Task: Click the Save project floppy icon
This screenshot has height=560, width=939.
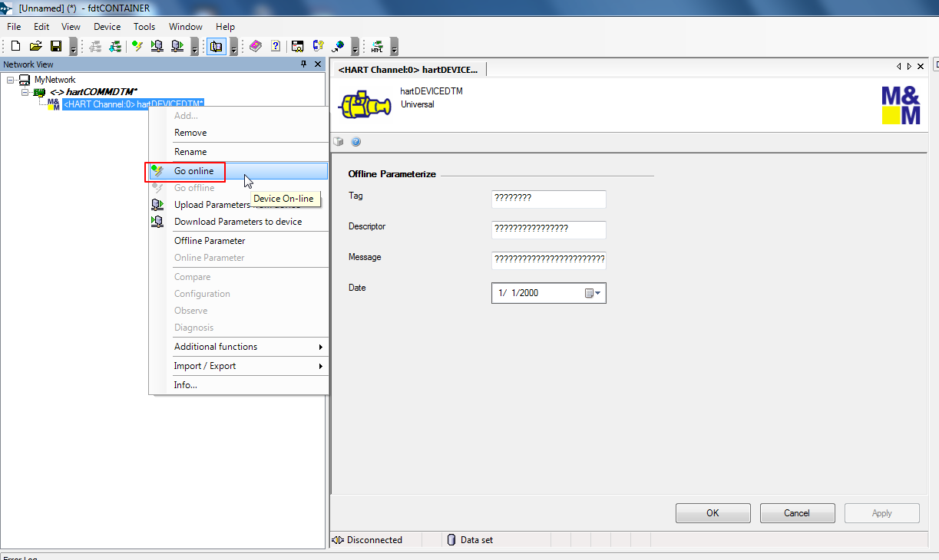Action: (x=55, y=46)
